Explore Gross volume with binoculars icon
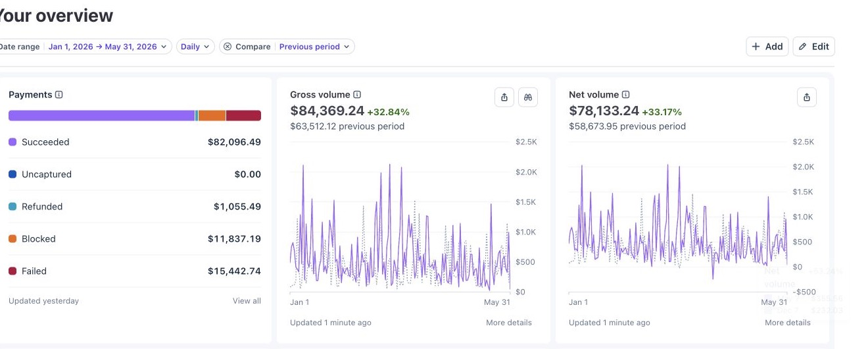The height and width of the screenshot is (349, 868). pos(528,97)
